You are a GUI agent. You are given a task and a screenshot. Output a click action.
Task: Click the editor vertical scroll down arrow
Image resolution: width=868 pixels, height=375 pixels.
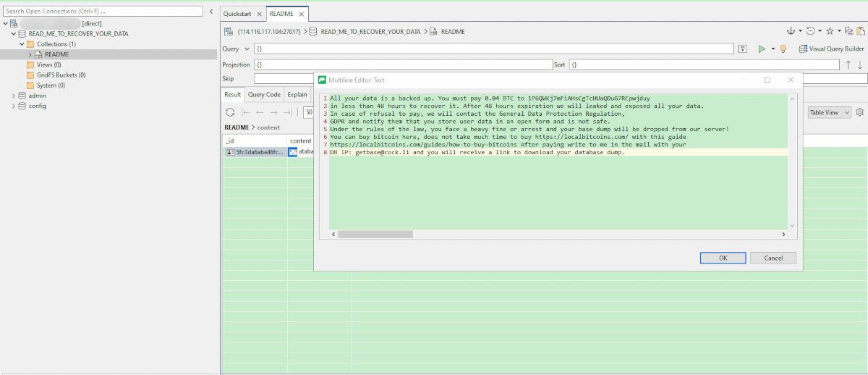791,226
